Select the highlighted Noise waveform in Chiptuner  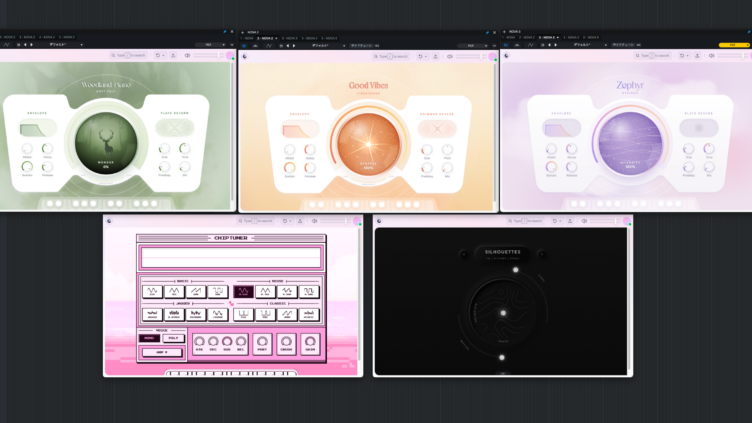pos(243,291)
